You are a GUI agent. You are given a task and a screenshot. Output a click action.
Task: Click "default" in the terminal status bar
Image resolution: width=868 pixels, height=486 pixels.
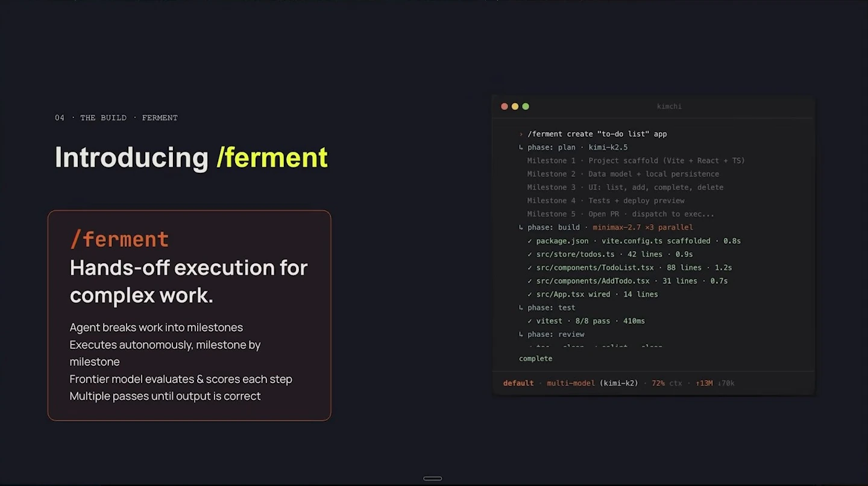pyautogui.click(x=518, y=383)
